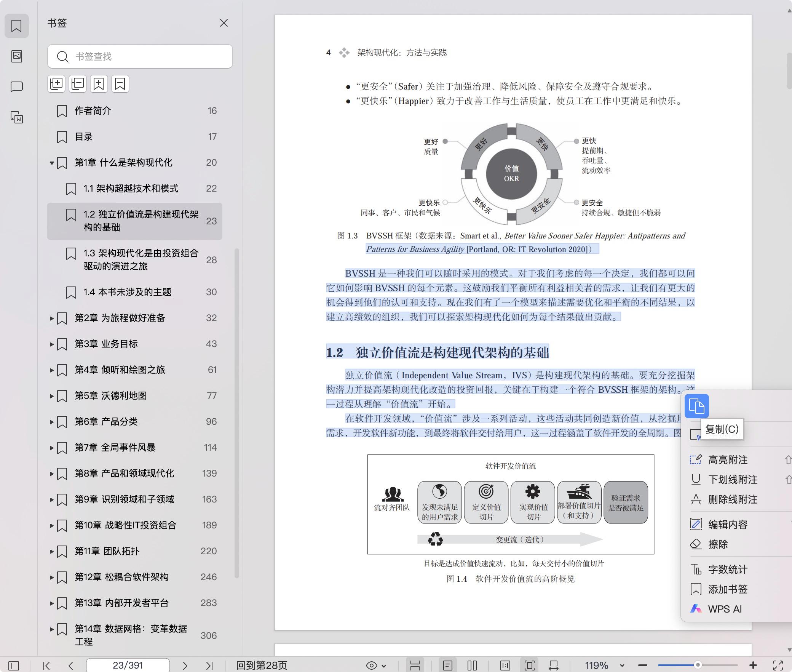Screen dimensions: 792x672
Task: Open the comments panel icon
Action: point(16,87)
